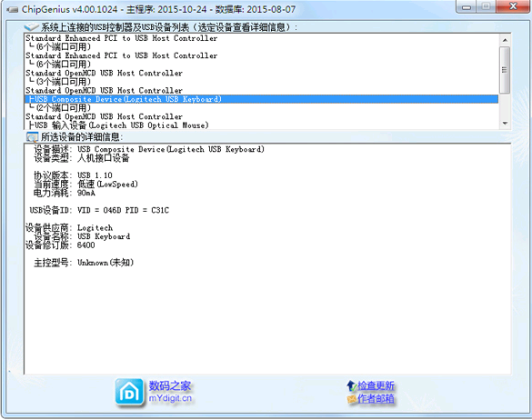532x420 pixels.
Task: Click the drive icon beside USB device list header
Action: click(x=32, y=26)
